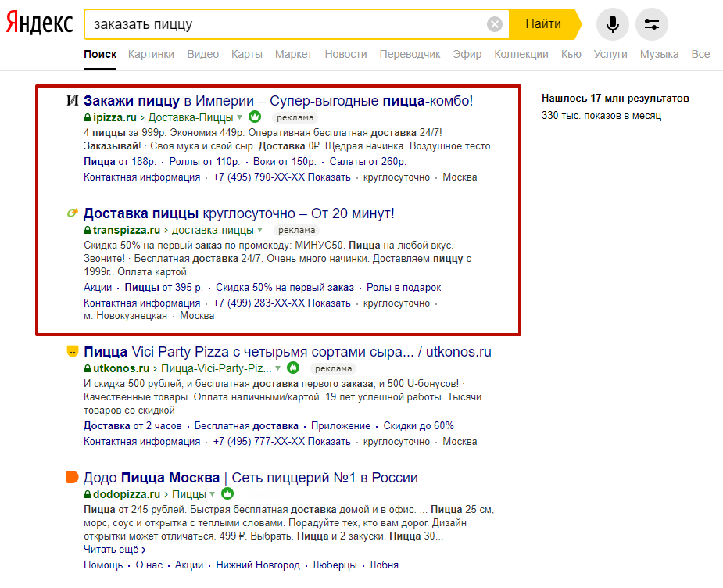This screenshot has height=588, width=723.
Task: Follow the Роллы от 110р. sitelink
Action: 205,162
